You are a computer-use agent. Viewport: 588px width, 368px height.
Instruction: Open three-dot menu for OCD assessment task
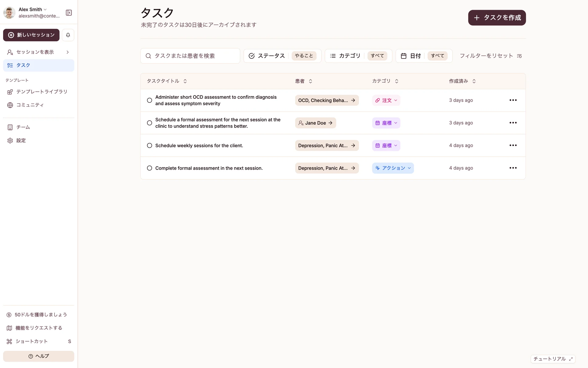513,100
